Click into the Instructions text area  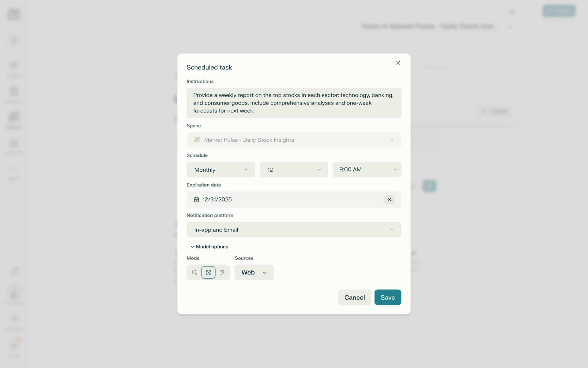(294, 103)
